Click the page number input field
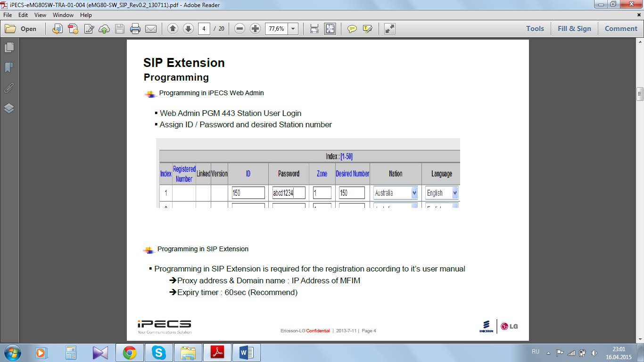 tap(204, 29)
